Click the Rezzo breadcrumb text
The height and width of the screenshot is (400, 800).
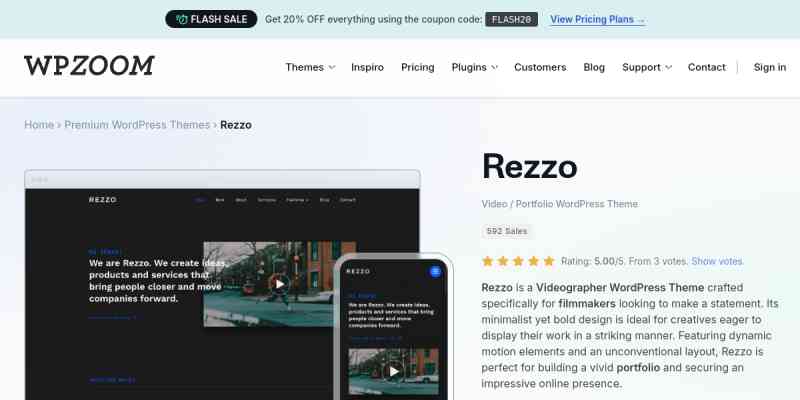pyautogui.click(x=236, y=125)
